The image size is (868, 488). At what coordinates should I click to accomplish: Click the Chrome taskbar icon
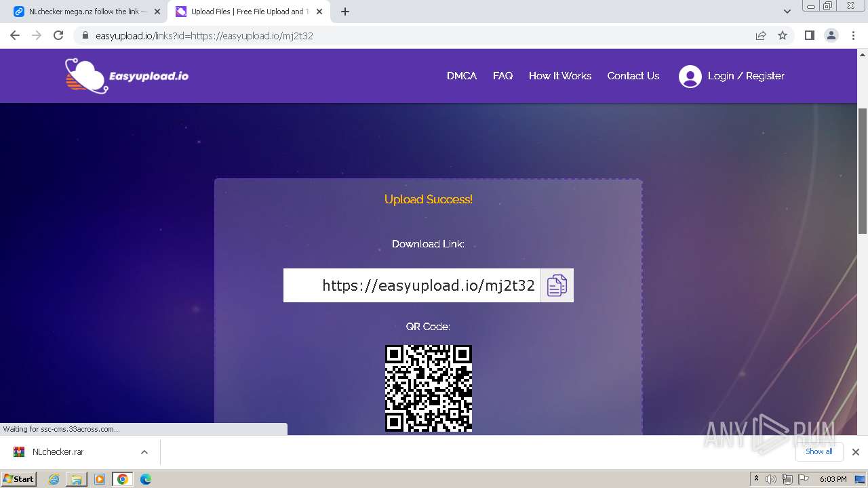(123, 479)
